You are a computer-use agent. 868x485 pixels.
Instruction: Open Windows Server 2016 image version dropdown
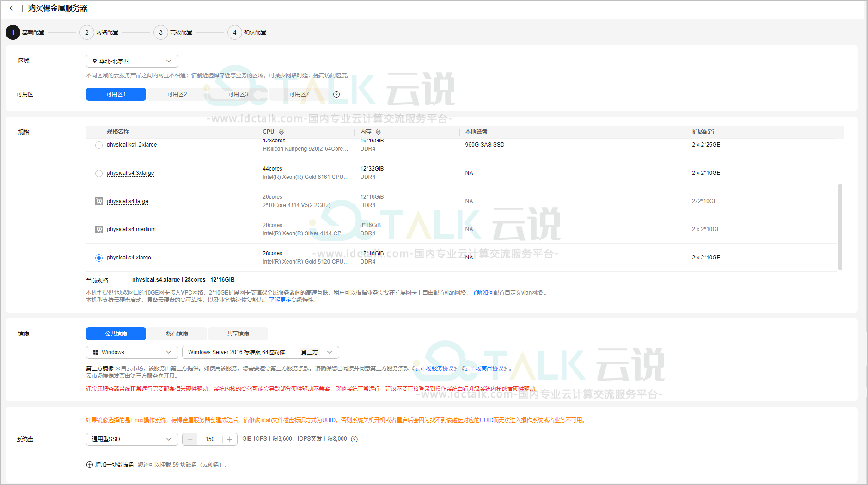[x=261, y=352]
